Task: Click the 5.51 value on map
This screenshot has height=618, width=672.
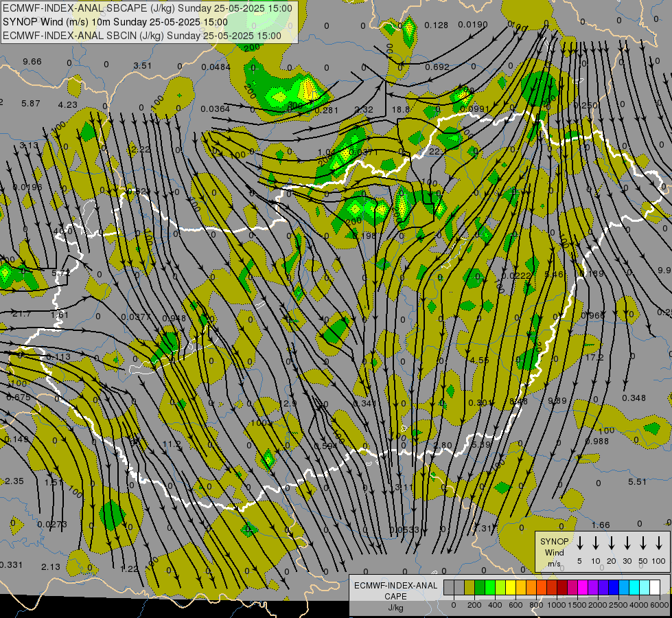Action: 637,481
